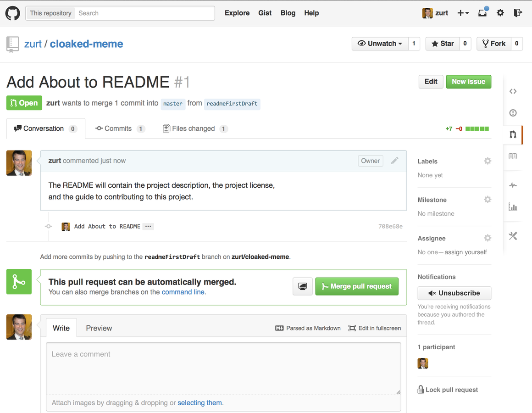Focus the Leave a comment box

click(x=224, y=368)
